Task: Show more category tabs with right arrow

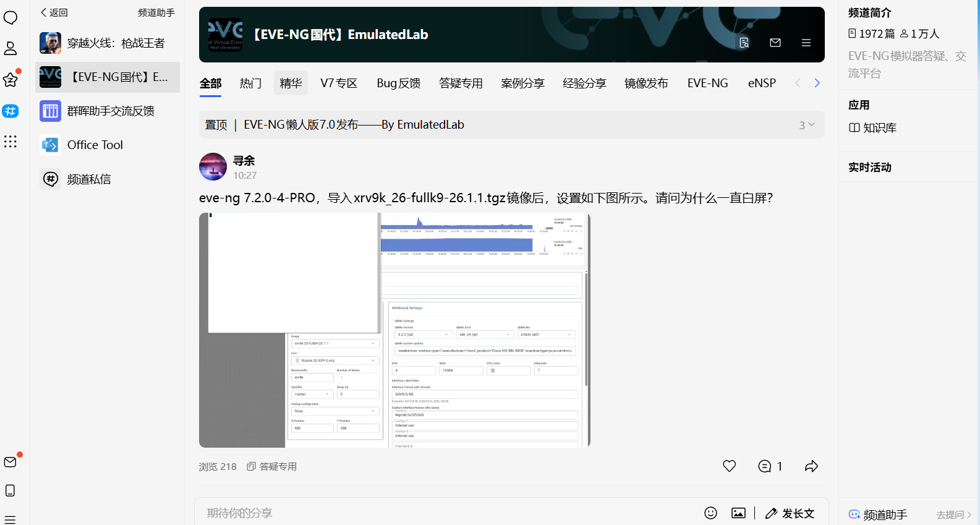Action: pyautogui.click(x=817, y=83)
